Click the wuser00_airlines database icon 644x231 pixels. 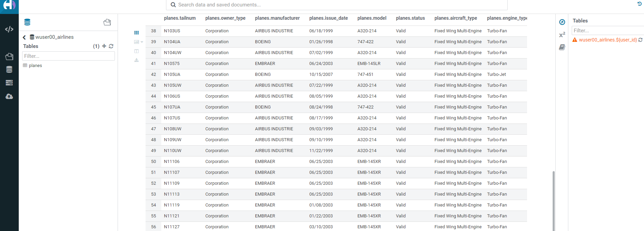click(32, 37)
